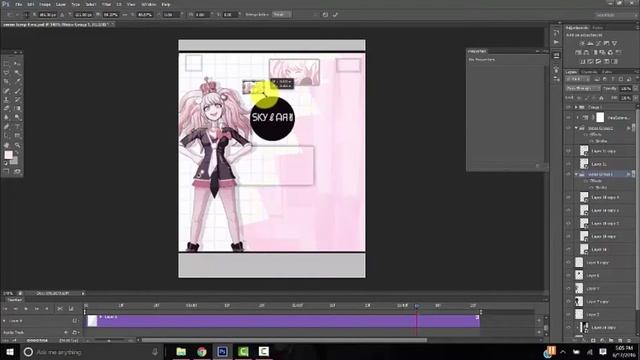Open the Opacity slider dropdown arrow
Viewport: 640px width, 360px height.
(635, 89)
